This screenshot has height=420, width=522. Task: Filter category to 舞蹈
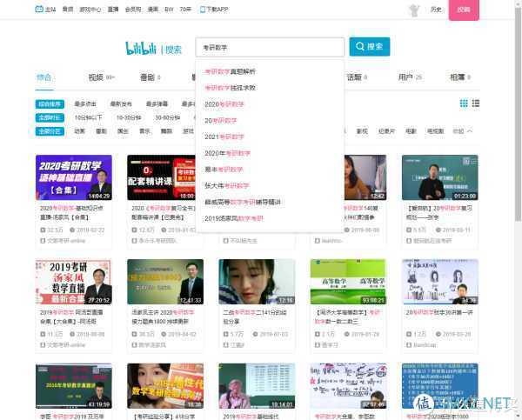(x=166, y=131)
